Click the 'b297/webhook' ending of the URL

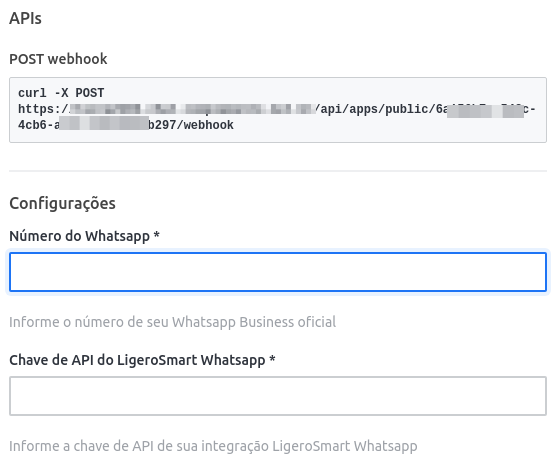(x=191, y=125)
